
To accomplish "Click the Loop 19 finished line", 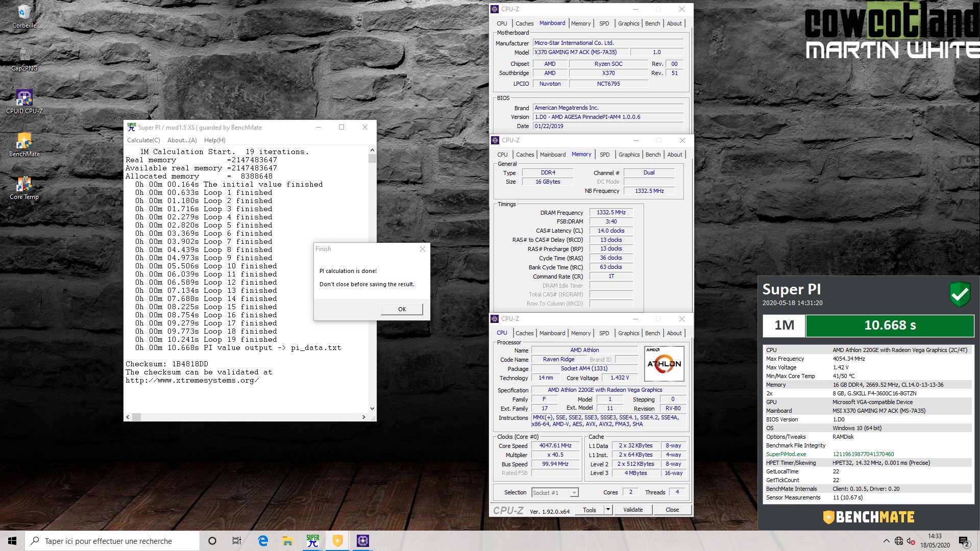I will tap(206, 340).
